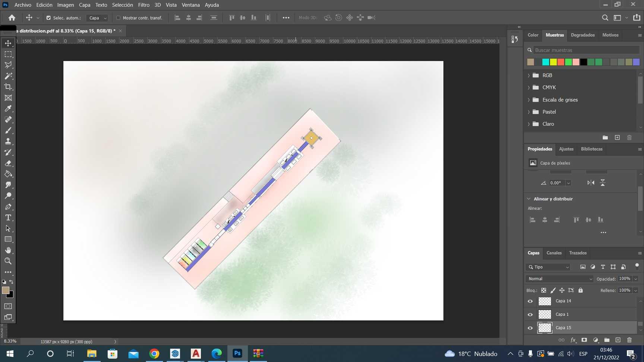
Task: Choose the Paint Bucket tool
Action: point(8,174)
